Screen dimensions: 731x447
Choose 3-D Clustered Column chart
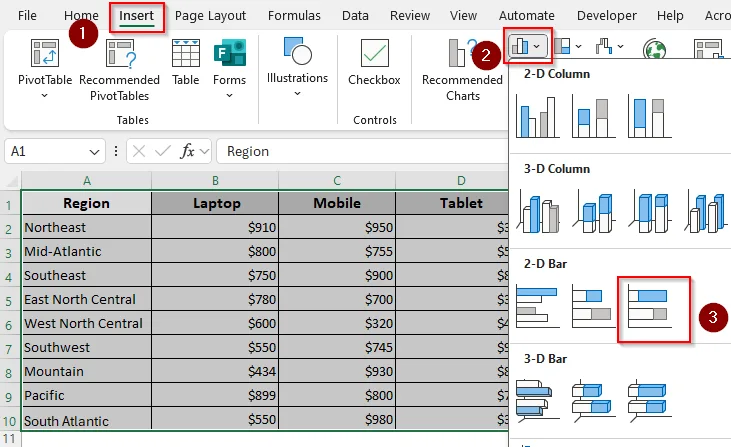pyautogui.click(x=538, y=211)
